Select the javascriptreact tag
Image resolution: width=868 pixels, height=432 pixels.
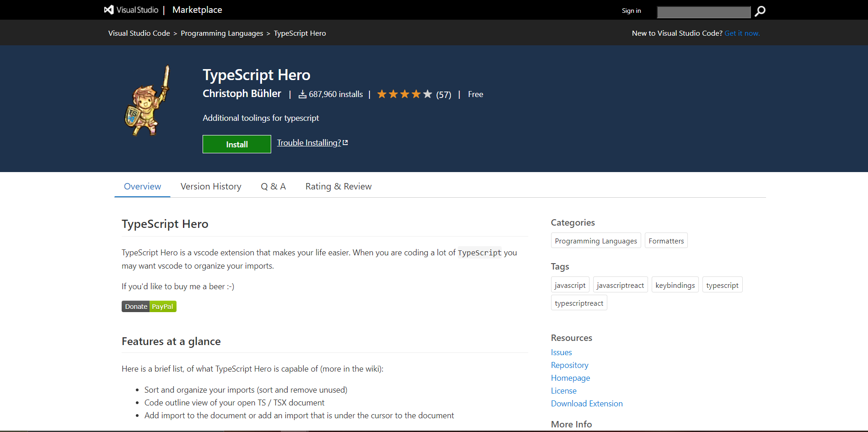click(x=620, y=285)
